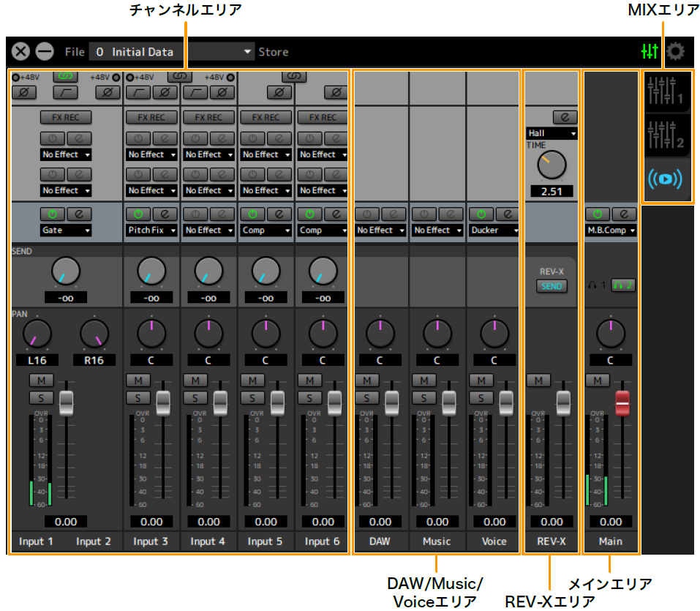Viewport: 700px width, 611px height.
Task: Click the red Main fader handle
Action: 622,401
